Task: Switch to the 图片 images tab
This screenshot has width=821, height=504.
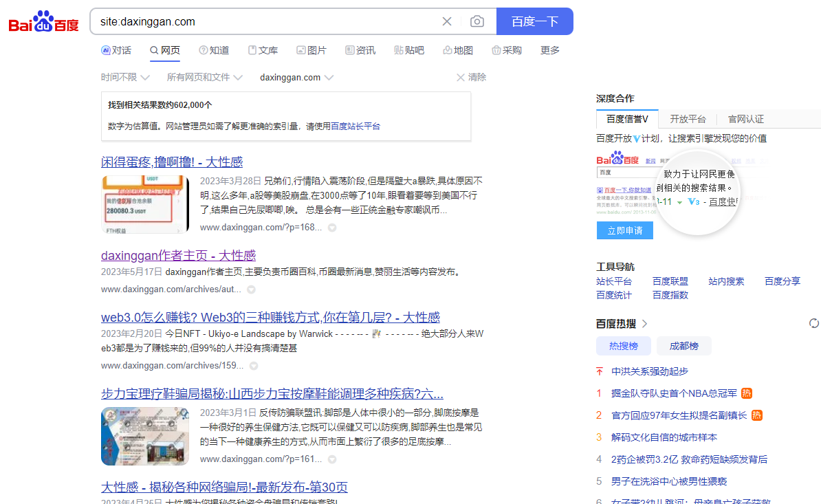Action: [x=311, y=50]
